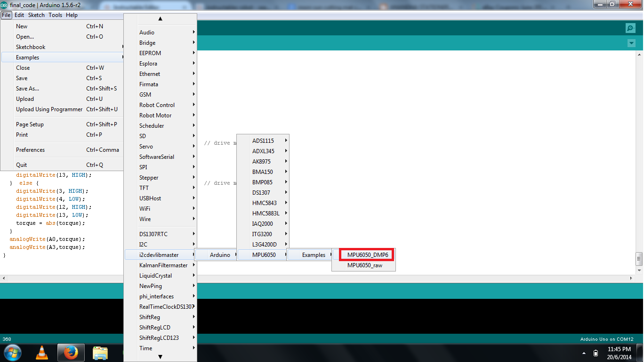Expand the Servo examples submenu

161,147
